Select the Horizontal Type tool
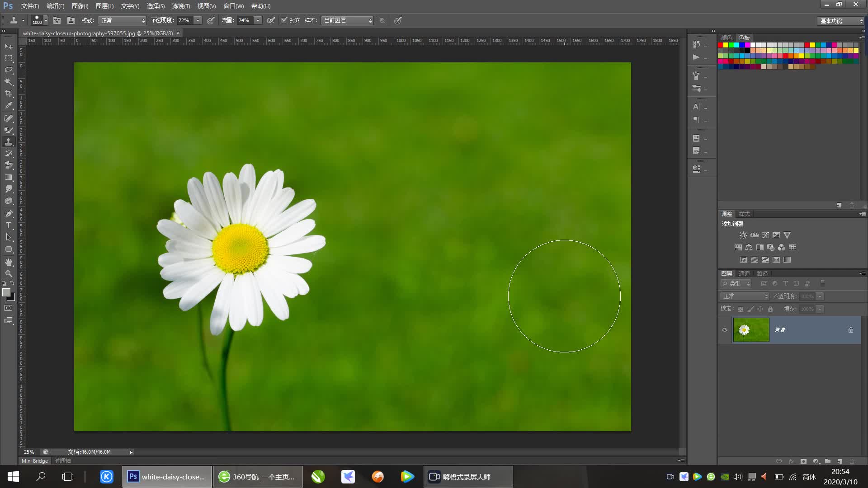The height and width of the screenshot is (488, 868). (x=9, y=225)
